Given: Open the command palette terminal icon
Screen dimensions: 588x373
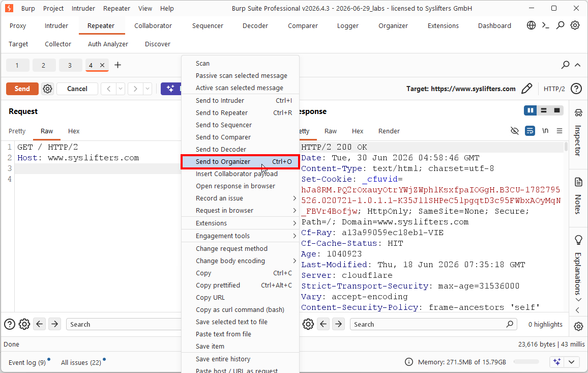Looking at the screenshot, I should pyautogui.click(x=546, y=25).
